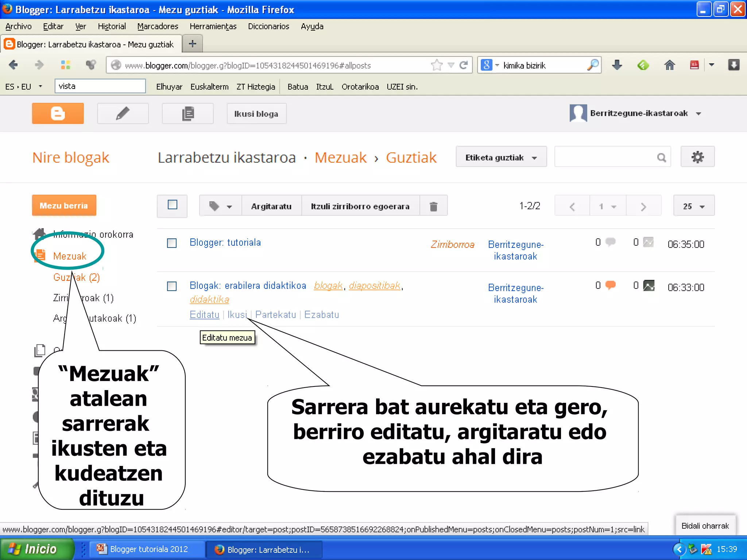Click the didaktika label link
Screen dimensions: 747x560
[209, 299]
